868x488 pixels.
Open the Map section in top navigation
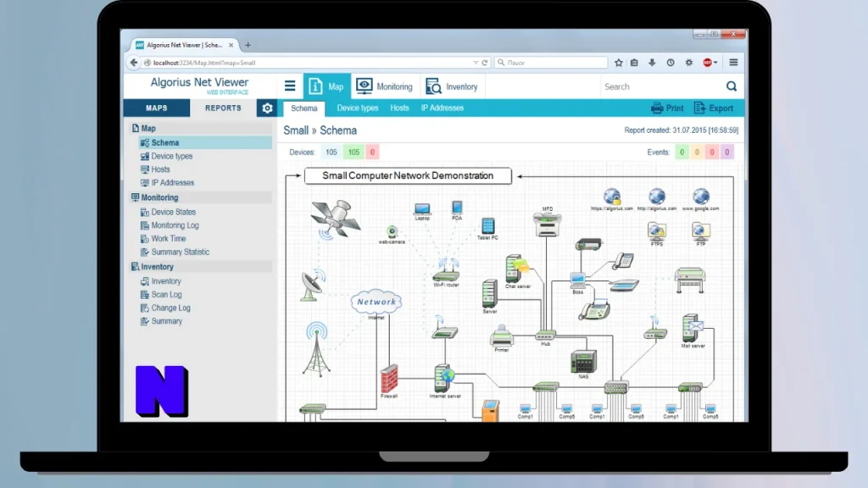point(326,86)
